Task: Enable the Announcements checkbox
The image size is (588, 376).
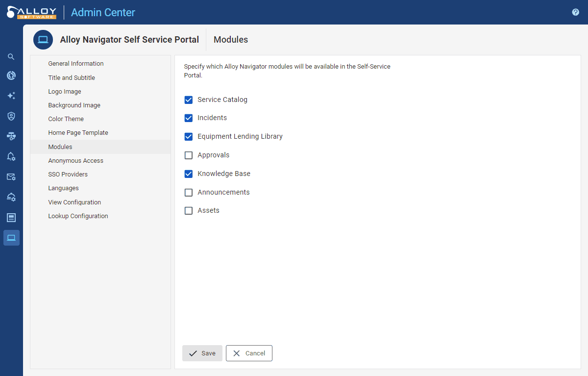Action: pyautogui.click(x=189, y=193)
